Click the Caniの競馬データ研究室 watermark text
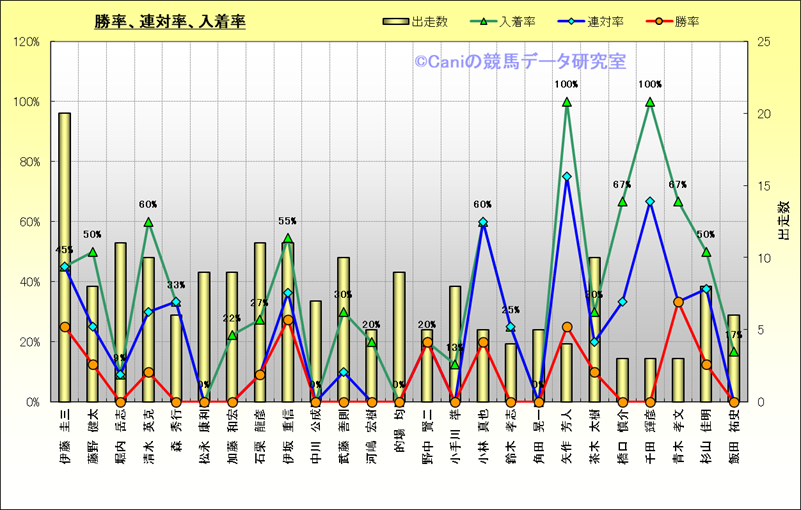The height and width of the screenshot is (510, 801). 520,62
